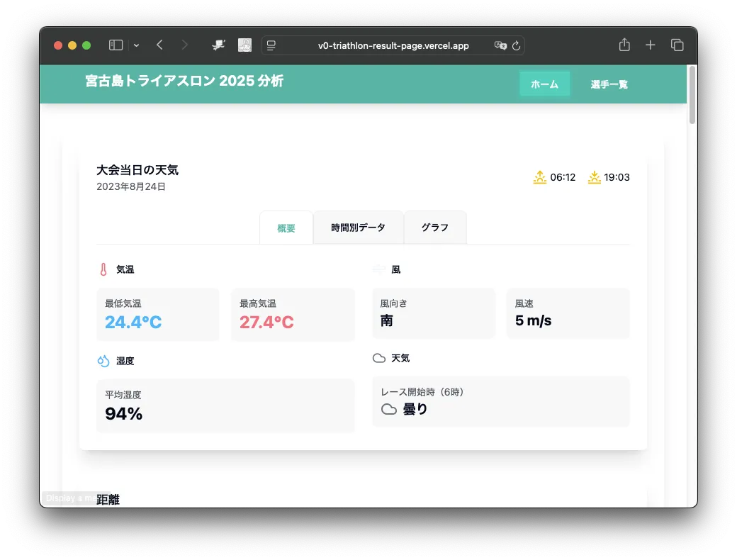
Task: Click the sunrise icon beside 06:12
Action: tap(539, 177)
